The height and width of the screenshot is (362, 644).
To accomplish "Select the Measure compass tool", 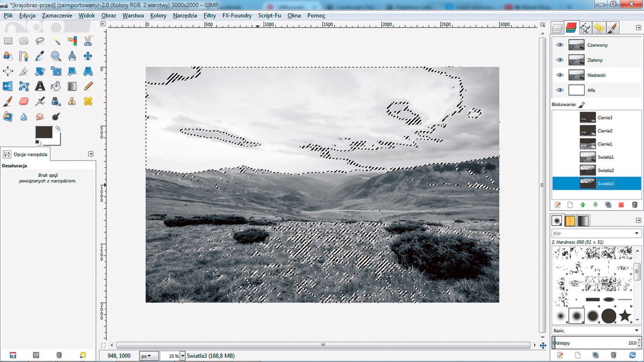I will [72, 56].
